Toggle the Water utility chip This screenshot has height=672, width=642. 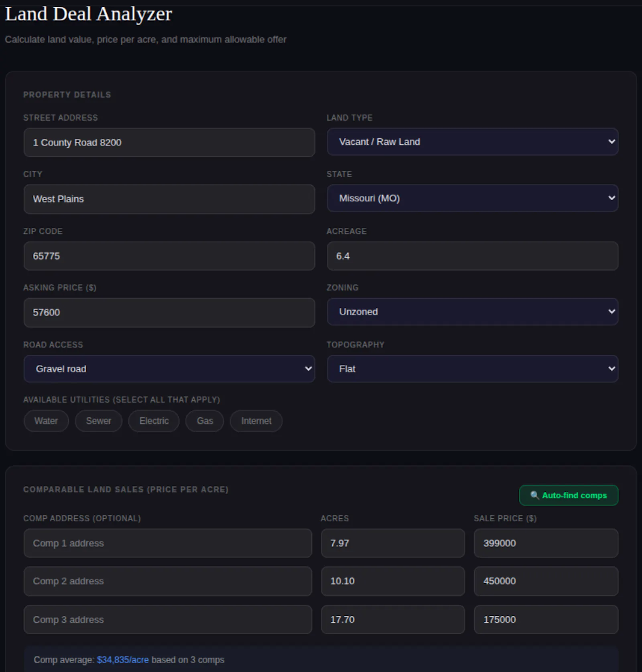[x=46, y=421]
